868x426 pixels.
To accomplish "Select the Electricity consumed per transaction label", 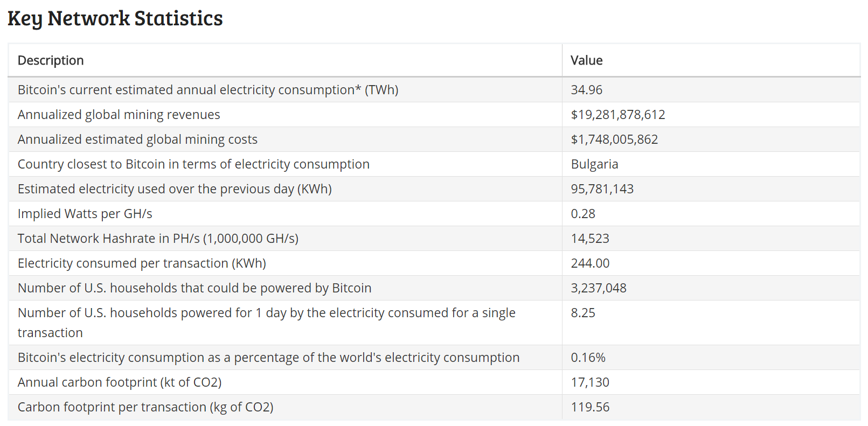I will 142,263.
